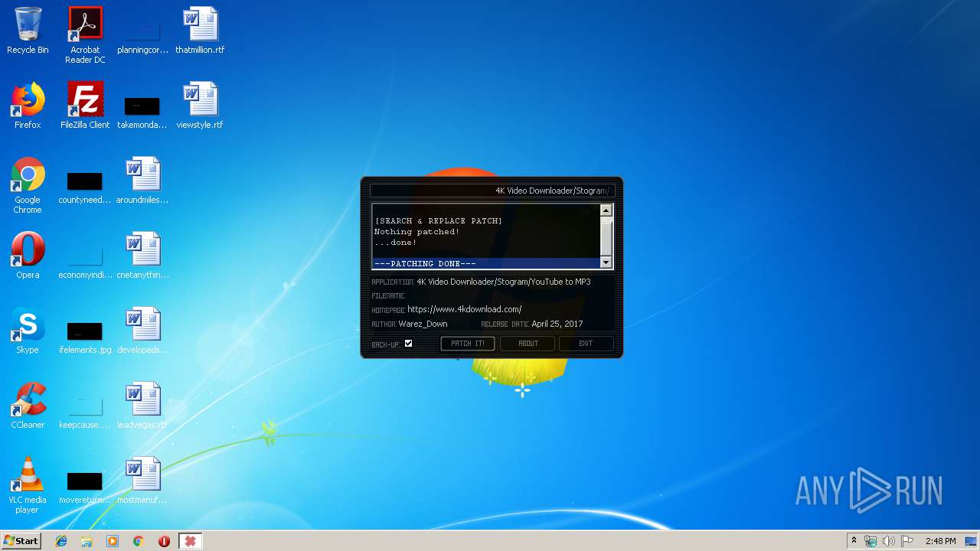Open Opera from the taskbar
The height and width of the screenshot is (551, 980).
[x=164, y=541]
